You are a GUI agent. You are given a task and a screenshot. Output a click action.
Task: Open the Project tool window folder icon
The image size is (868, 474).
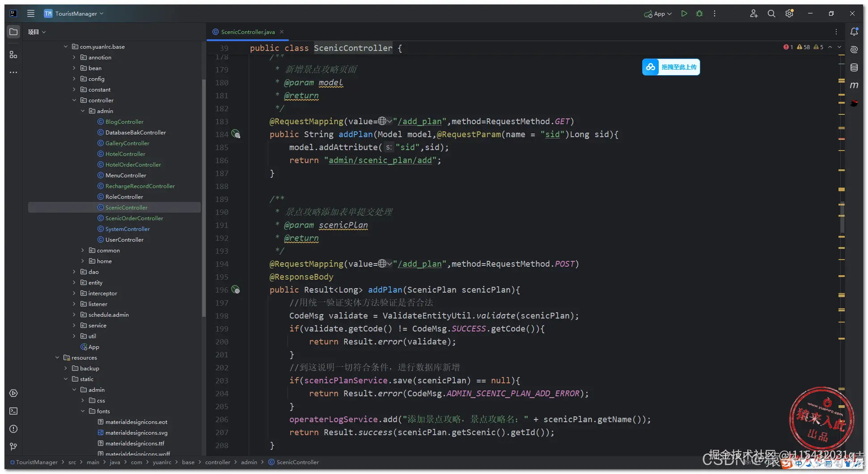[x=13, y=32]
